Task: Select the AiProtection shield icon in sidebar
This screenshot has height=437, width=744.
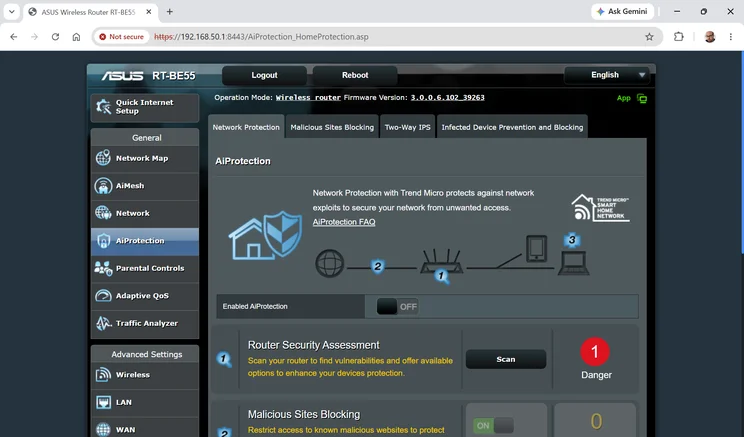Action: coord(103,241)
